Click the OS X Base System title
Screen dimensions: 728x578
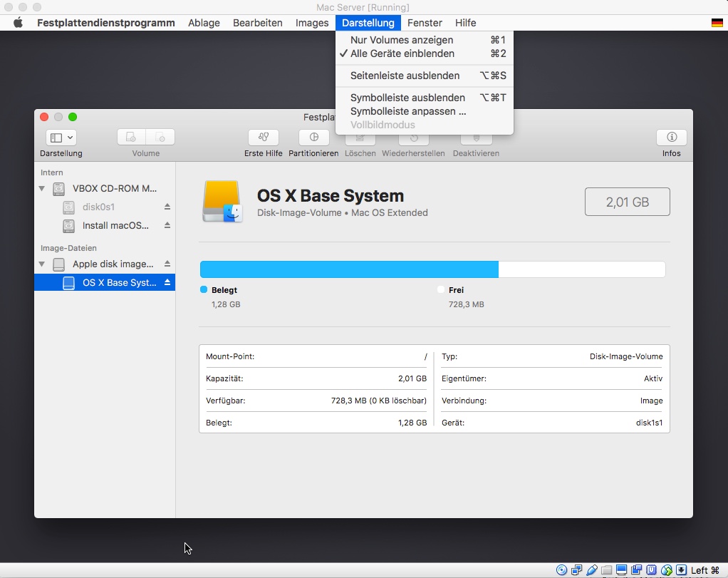coord(331,195)
